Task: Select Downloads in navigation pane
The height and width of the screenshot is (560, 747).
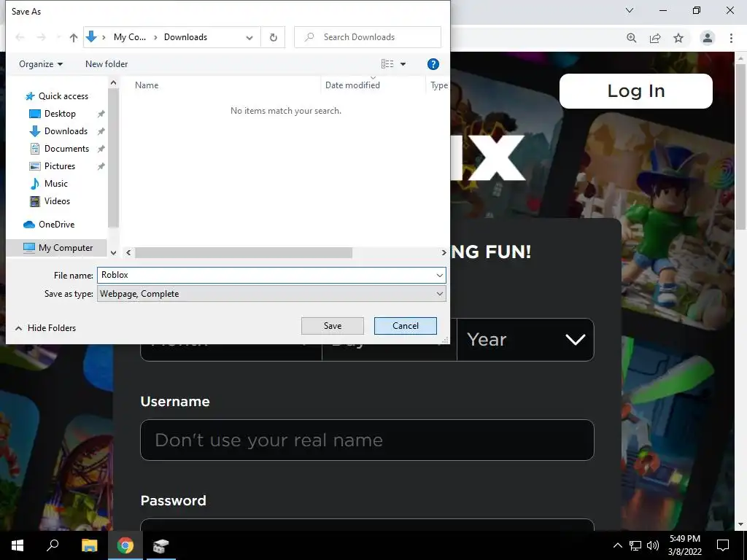Action: 59,131
